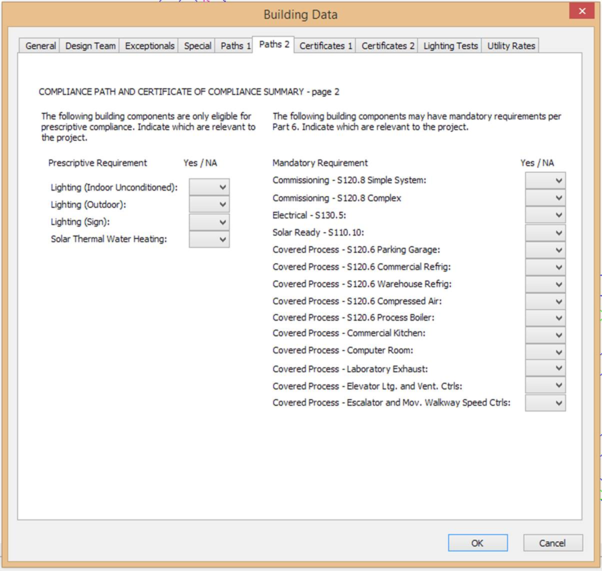Viewport: 602px width, 571px height.
Task: Click the OK button
Action: point(477,543)
